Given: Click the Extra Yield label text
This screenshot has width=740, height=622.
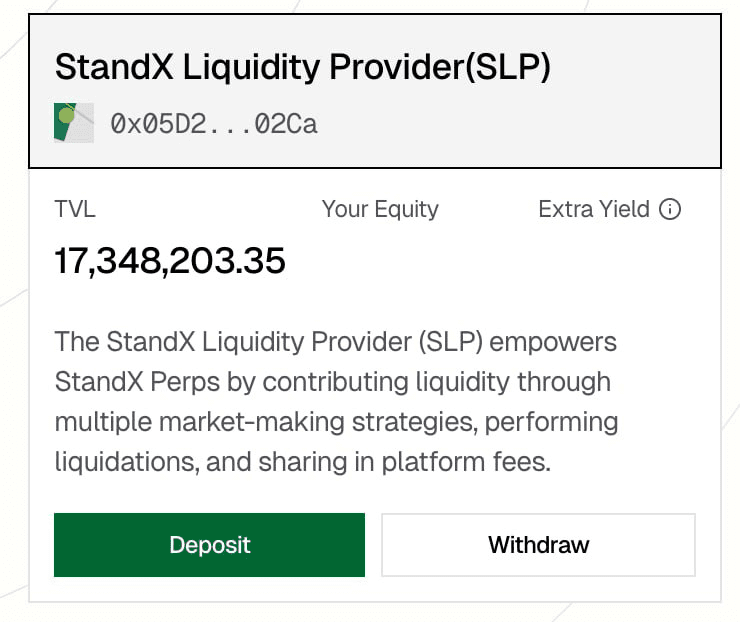Looking at the screenshot, I should click(x=594, y=210).
